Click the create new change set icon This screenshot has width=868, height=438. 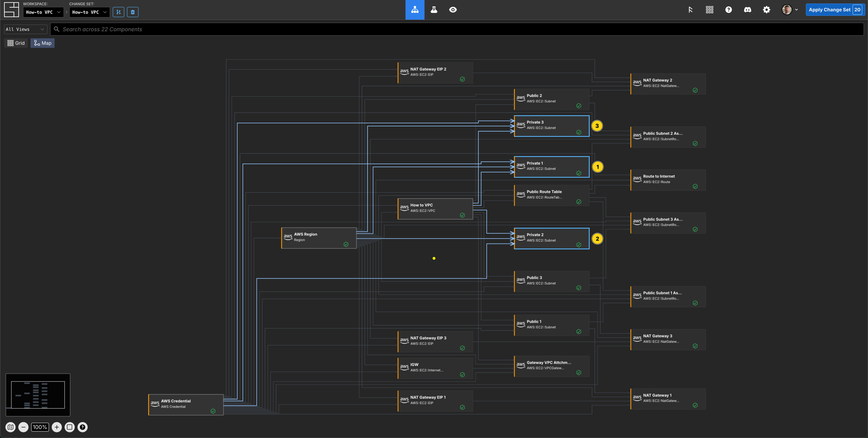[x=118, y=12]
